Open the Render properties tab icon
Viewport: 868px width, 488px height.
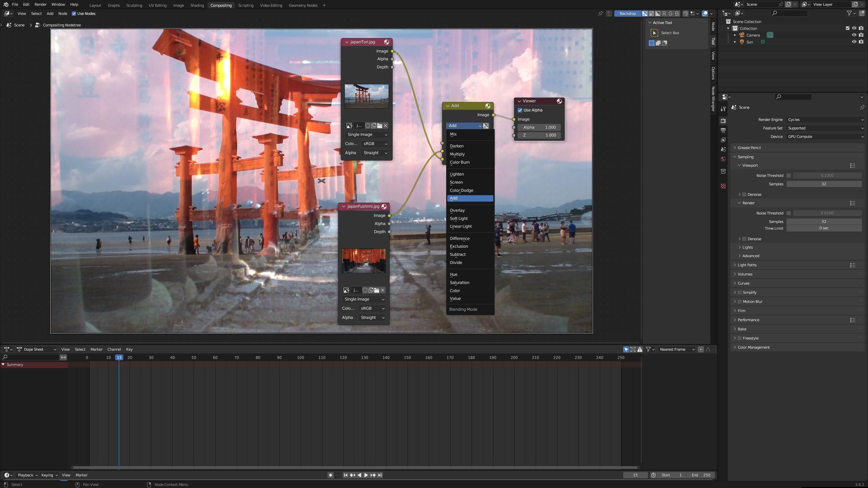pyautogui.click(x=723, y=121)
